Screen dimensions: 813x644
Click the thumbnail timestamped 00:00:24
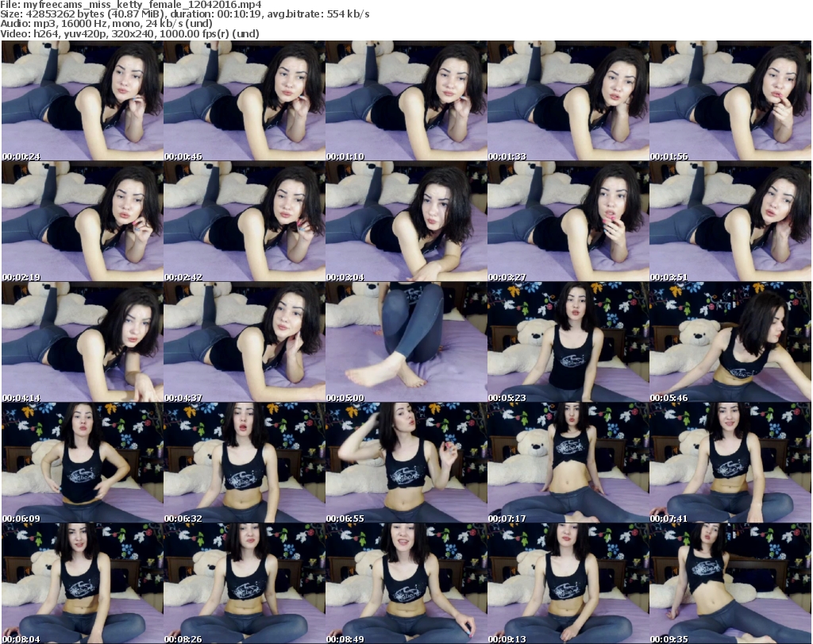[82, 101]
